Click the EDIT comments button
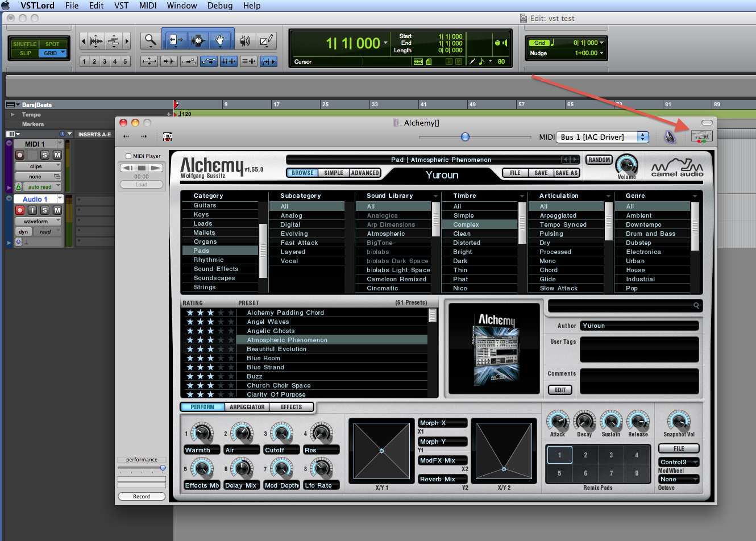This screenshot has height=541, width=756. click(560, 390)
